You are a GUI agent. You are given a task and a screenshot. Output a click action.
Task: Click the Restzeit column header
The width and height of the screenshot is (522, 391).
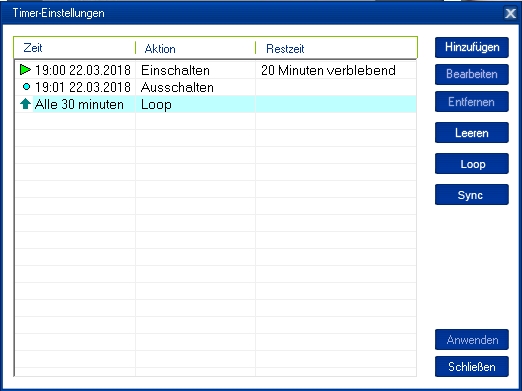pyautogui.click(x=336, y=48)
